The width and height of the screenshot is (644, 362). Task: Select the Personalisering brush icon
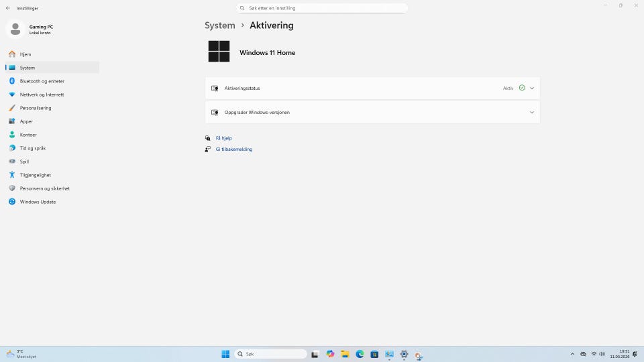12,108
